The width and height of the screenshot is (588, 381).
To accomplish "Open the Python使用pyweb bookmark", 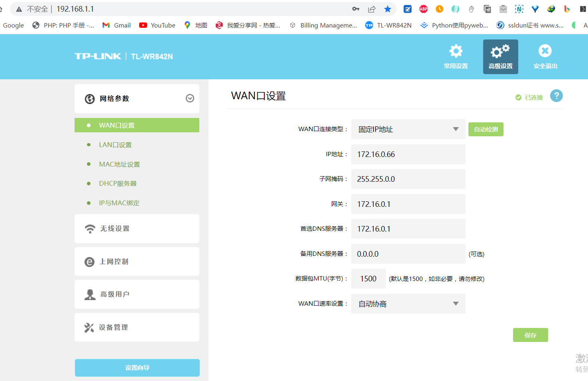I will click(x=454, y=25).
